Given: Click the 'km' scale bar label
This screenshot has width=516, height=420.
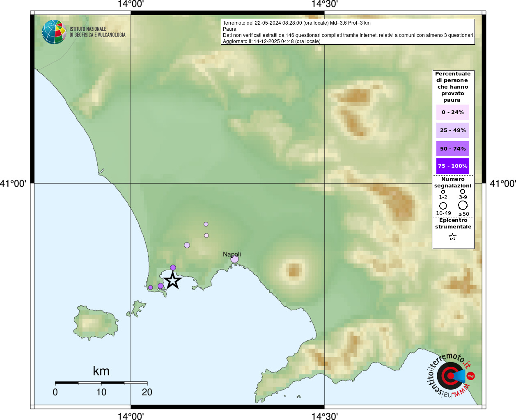Looking at the screenshot, I should [x=101, y=371].
